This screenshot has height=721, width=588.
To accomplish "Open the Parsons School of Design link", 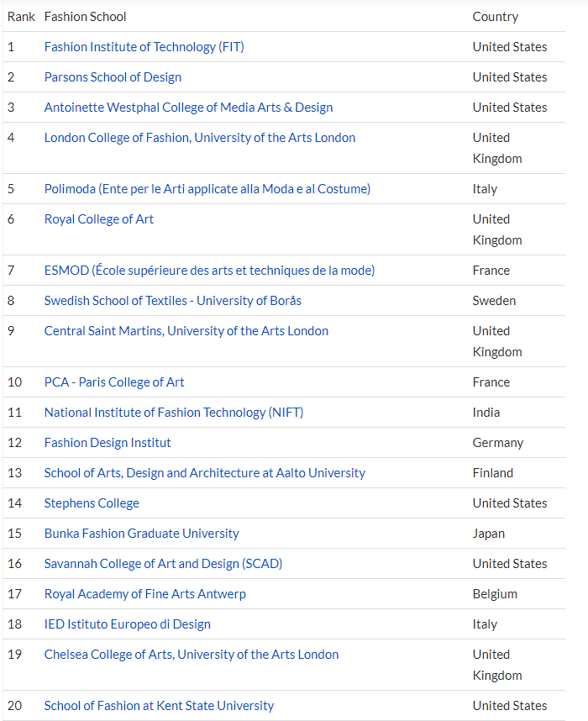I will 113,77.
